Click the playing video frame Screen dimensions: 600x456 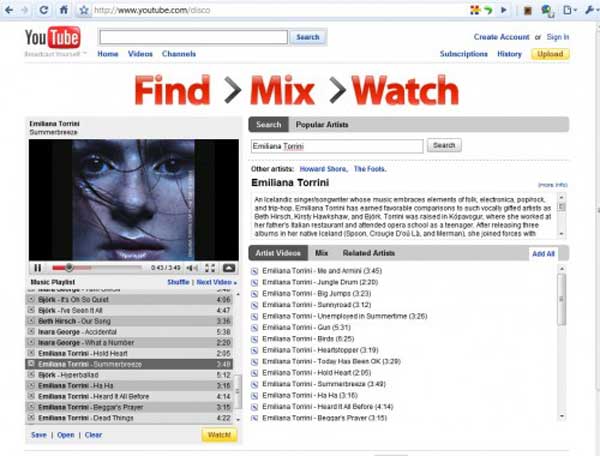coord(134,200)
